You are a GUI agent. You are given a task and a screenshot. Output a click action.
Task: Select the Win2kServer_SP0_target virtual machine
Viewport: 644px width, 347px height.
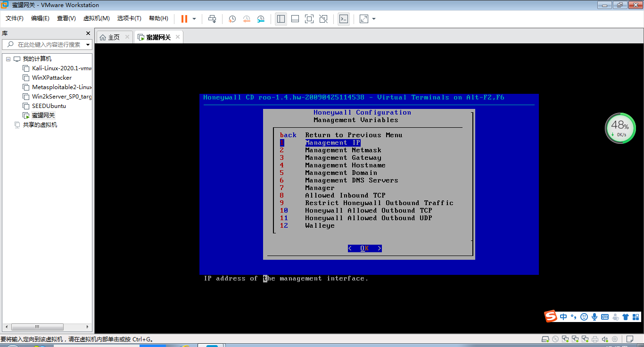pos(62,97)
